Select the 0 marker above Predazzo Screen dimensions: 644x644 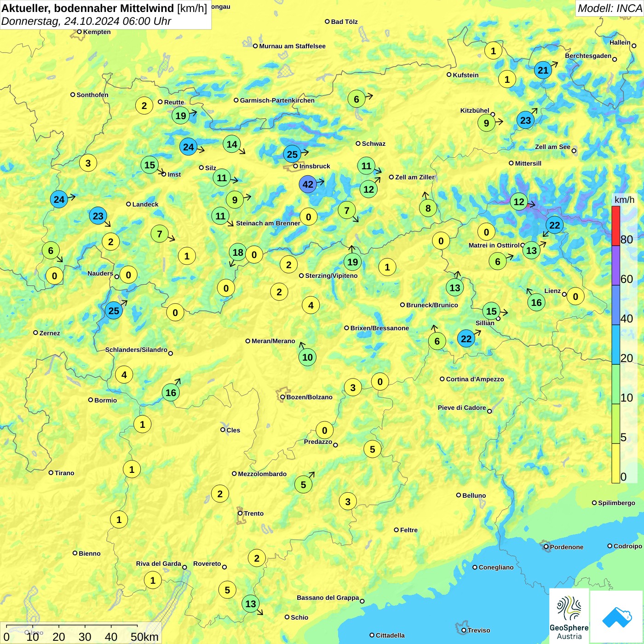click(324, 430)
